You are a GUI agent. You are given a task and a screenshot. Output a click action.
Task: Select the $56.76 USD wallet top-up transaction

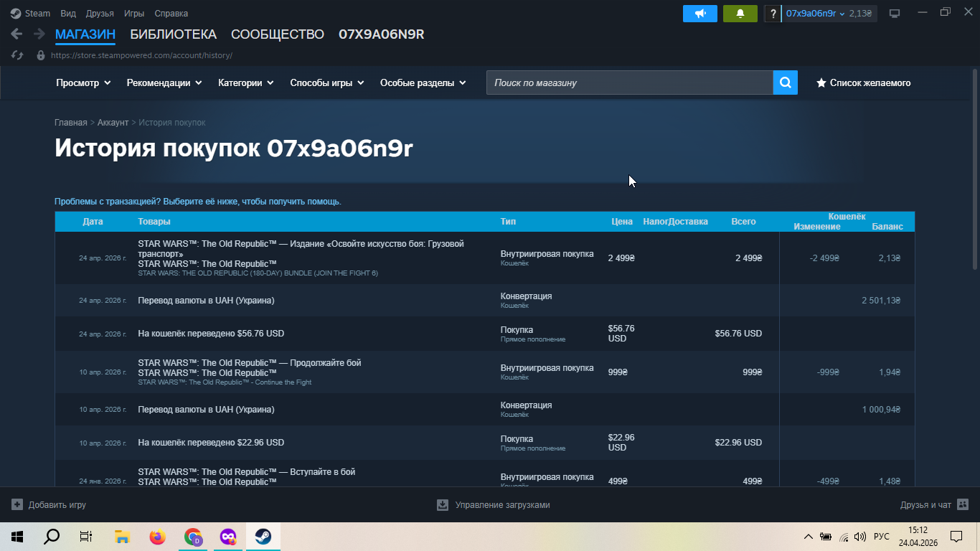[485, 334]
